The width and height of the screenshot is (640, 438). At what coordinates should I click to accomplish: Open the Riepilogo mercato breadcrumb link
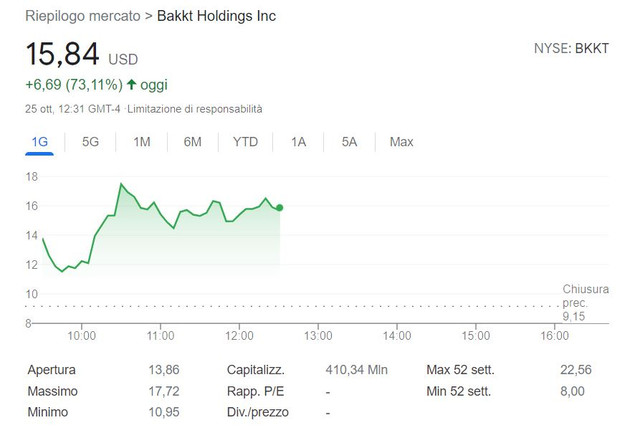83,16
